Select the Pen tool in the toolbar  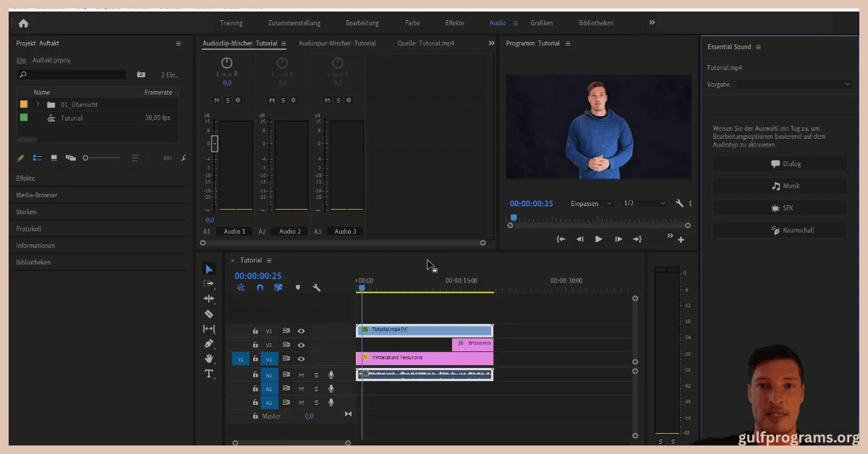(209, 343)
